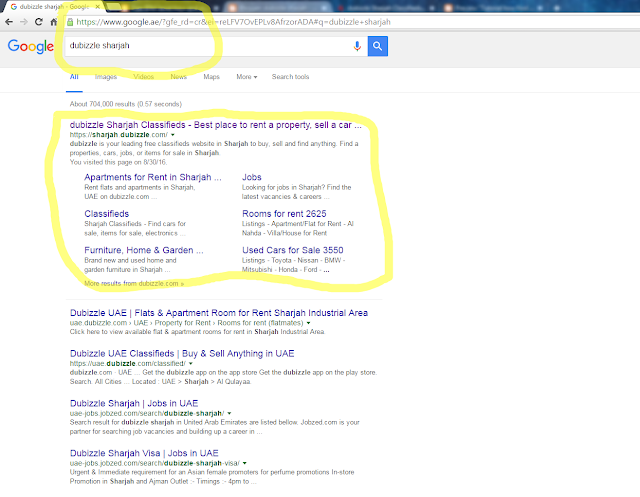Reload the page with the refresh icon
640x497 pixels.
39,22
